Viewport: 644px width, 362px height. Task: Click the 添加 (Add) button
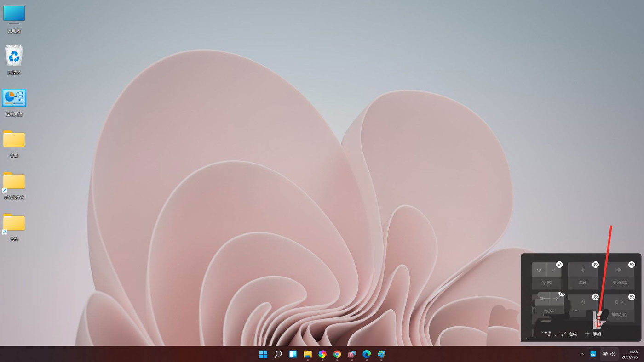(x=593, y=334)
